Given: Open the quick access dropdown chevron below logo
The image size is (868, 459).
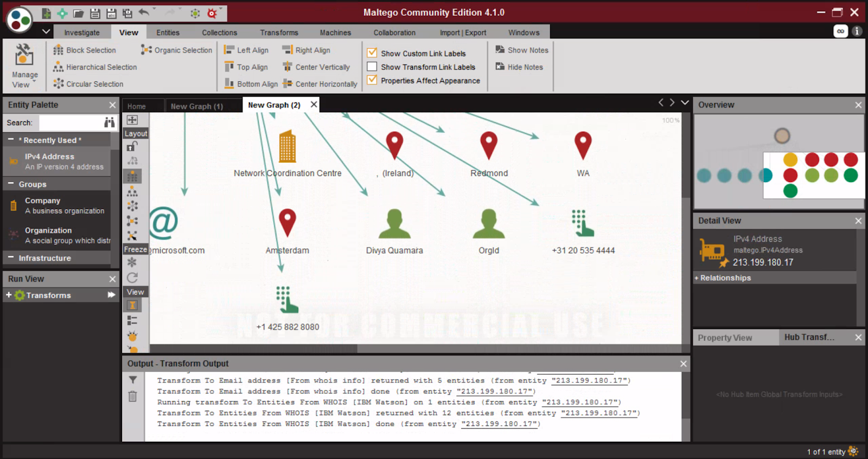Looking at the screenshot, I should point(46,31).
